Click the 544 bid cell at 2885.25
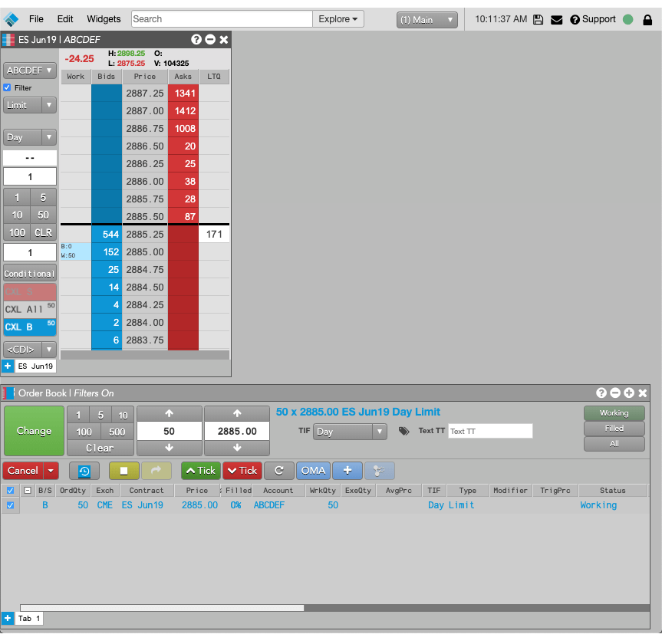 [x=107, y=235]
